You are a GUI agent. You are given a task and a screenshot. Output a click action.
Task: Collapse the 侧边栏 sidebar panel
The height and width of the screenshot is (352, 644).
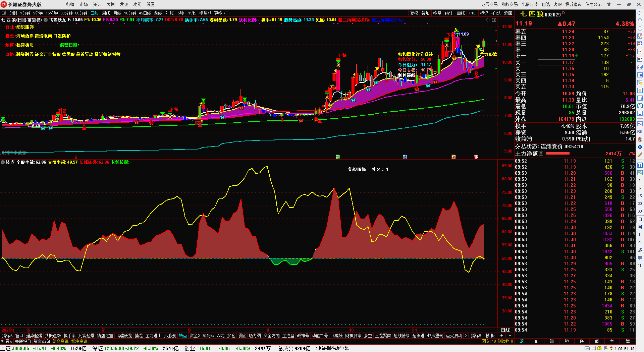tap(505, 341)
